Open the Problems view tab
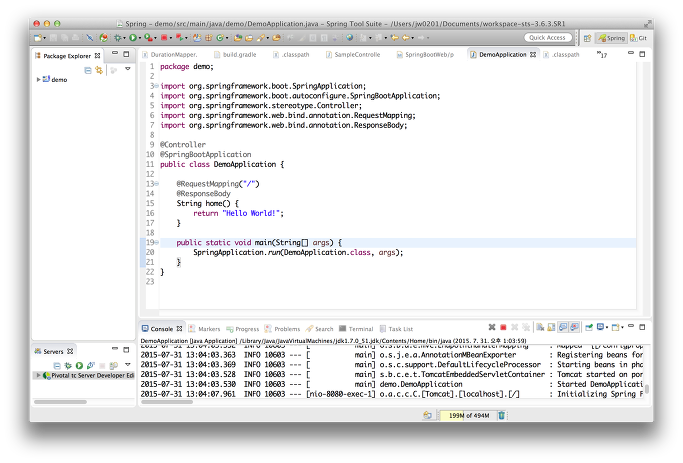 click(283, 329)
